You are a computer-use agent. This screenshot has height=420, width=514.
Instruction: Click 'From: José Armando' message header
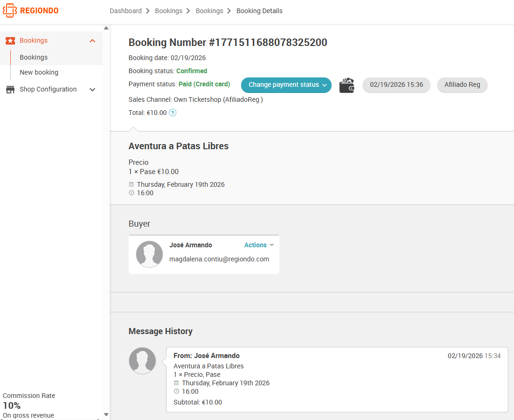[x=206, y=356]
